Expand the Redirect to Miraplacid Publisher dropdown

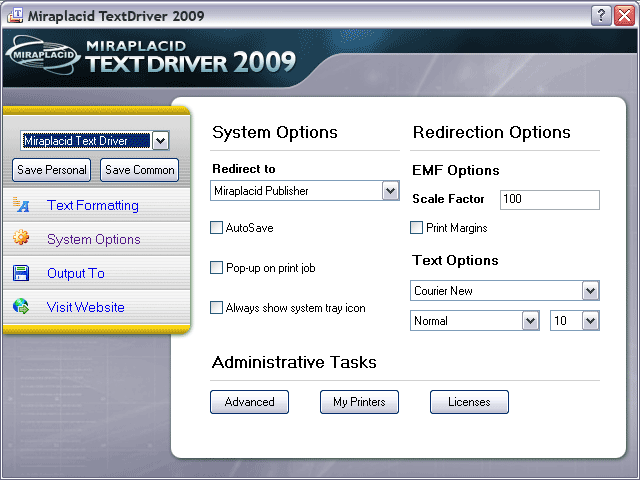coord(390,191)
